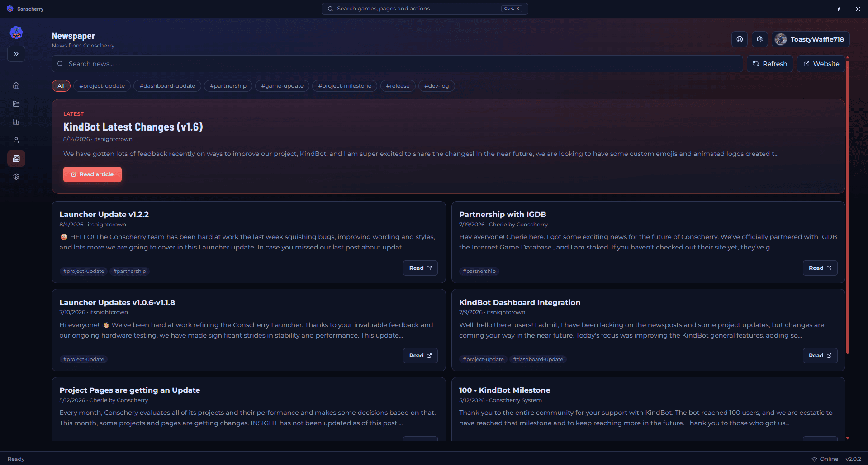Open the statistics bar chart icon in sidebar
The image size is (868, 465).
[16, 122]
